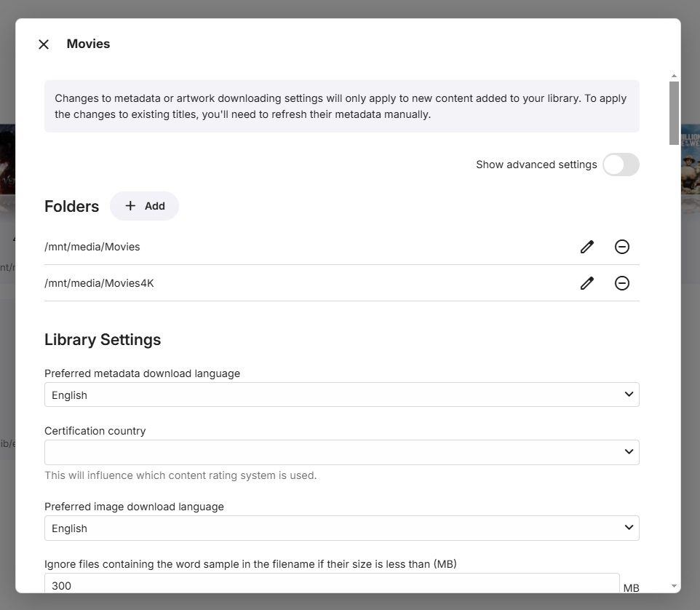Click the plus icon in Add button
Screen dimensions: 700x610
[130, 206]
